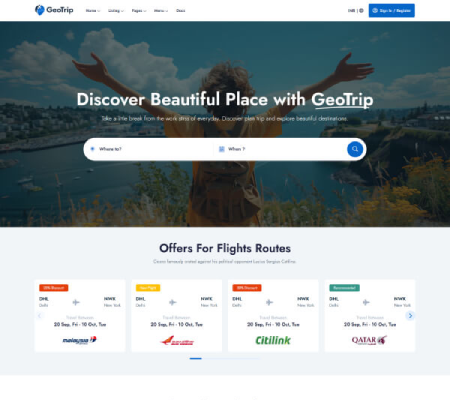
Task: Click the Citilink airline logo
Action: [x=273, y=340]
